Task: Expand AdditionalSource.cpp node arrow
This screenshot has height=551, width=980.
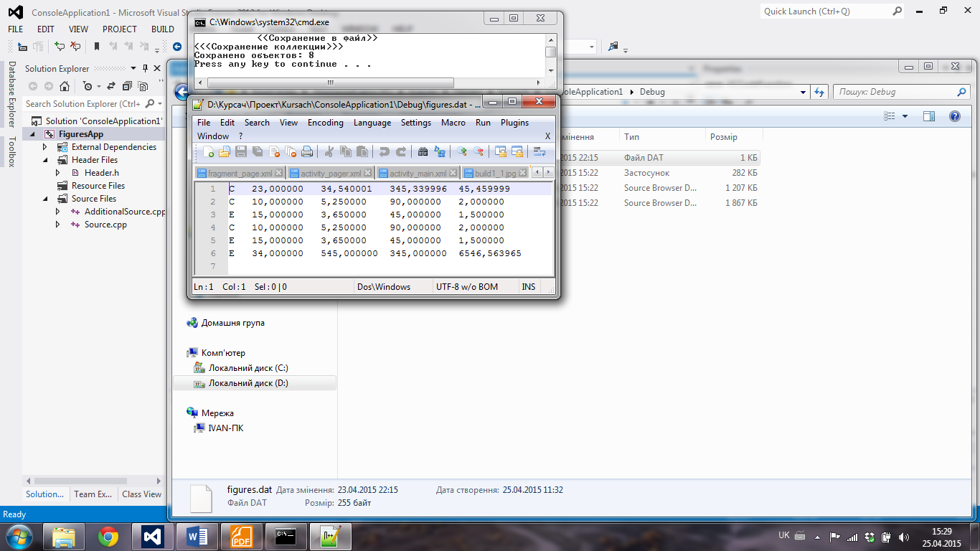Action: (x=59, y=212)
